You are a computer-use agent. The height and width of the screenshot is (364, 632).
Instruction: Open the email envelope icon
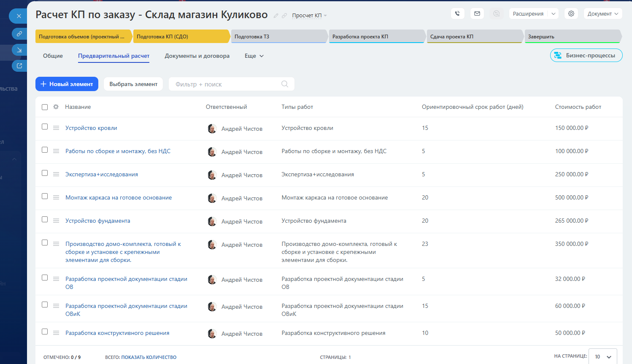point(477,13)
